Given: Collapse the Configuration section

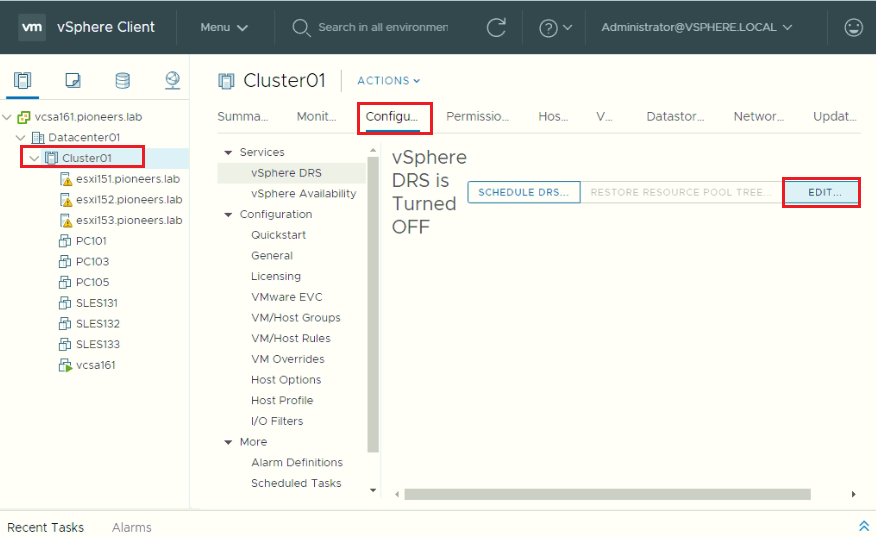Looking at the screenshot, I should (x=228, y=215).
